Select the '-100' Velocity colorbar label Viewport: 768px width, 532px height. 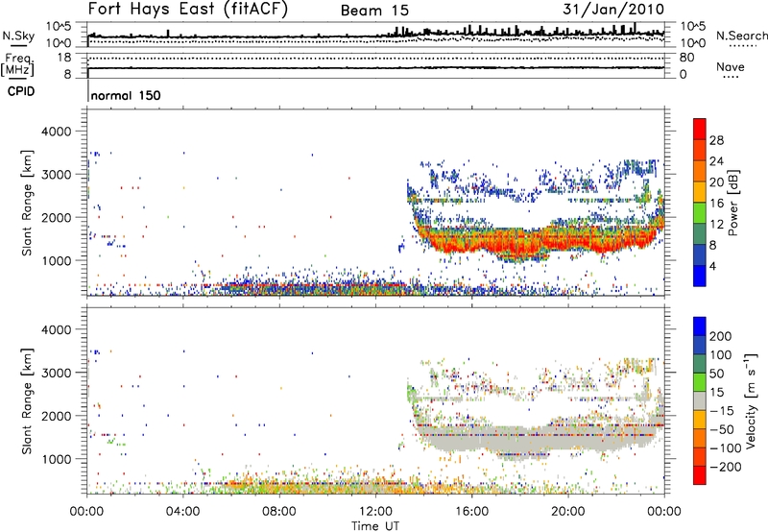[x=726, y=448]
